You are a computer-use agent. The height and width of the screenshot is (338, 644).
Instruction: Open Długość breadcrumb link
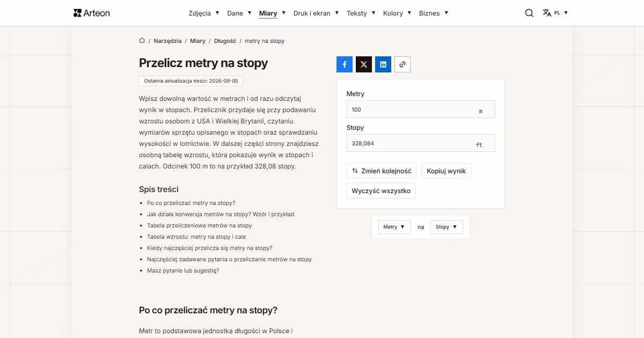point(225,41)
